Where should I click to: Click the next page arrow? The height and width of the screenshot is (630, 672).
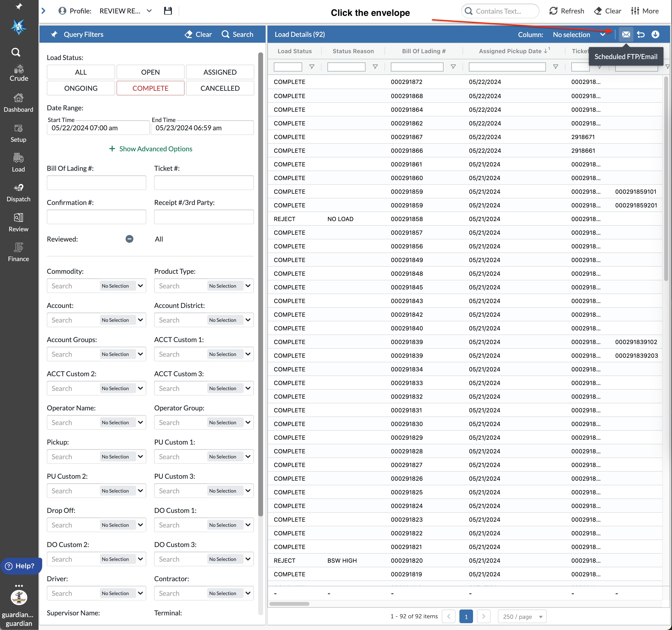coord(483,617)
